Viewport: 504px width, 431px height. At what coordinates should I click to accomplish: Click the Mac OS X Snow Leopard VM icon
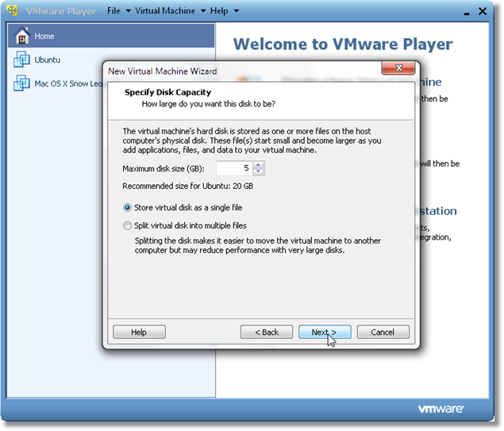tap(21, 83)
